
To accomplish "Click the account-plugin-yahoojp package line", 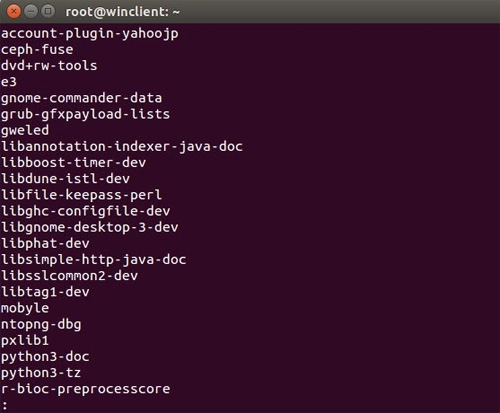I will pyautogui.click(x=90, y=34).
